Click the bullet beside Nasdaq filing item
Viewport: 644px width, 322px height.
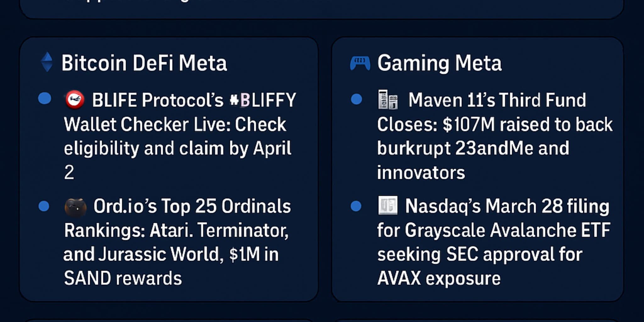[356, 206]
